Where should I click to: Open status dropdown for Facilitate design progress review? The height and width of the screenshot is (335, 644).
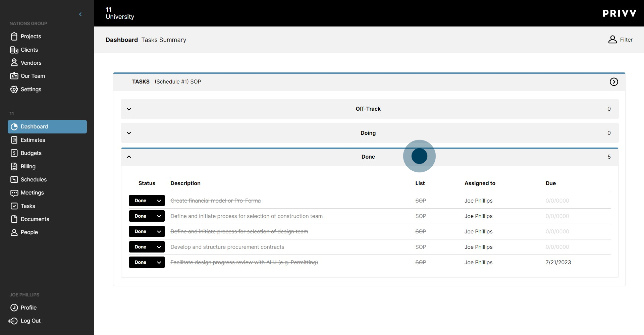[147, 262]
